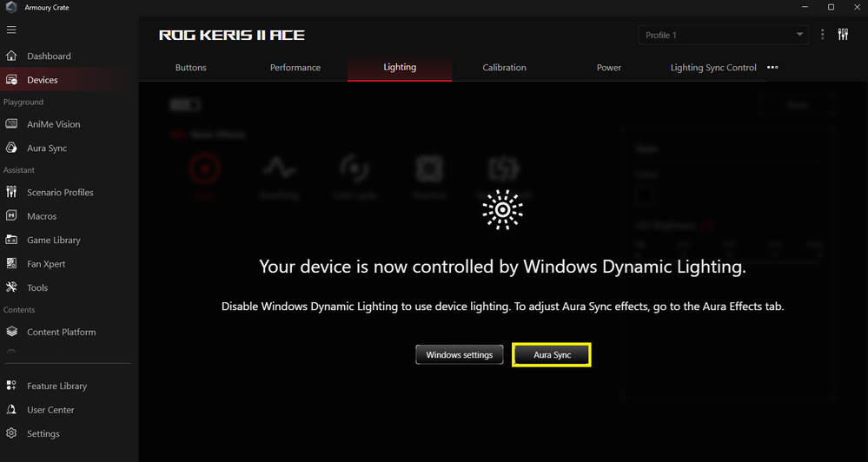Close the Armoury Crate window
Viewport: 868px width, 462px height.
point(857,7)
